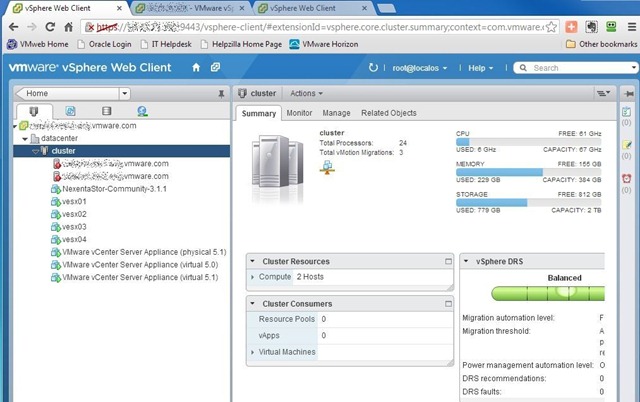Image resolution: width=640 pixels, height=402 pixels.
Task: Refresh the vSphere Web Client view
Action: 373,67
